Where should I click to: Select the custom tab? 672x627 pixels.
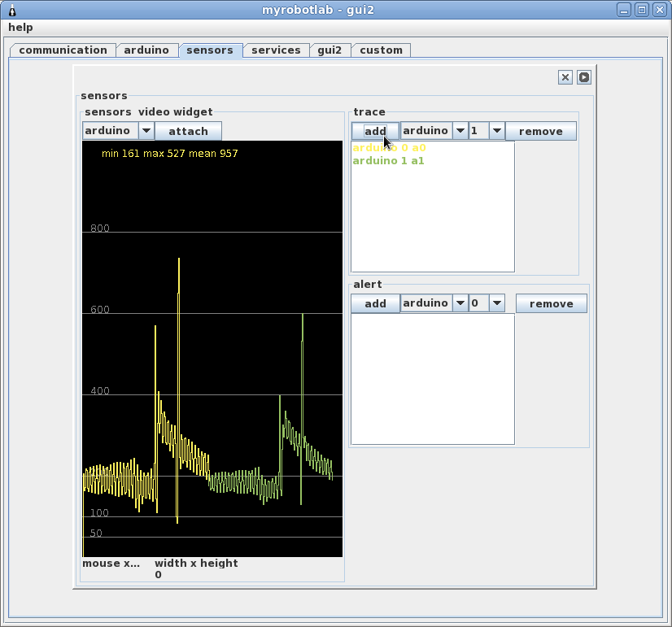[x=381, y=50]
